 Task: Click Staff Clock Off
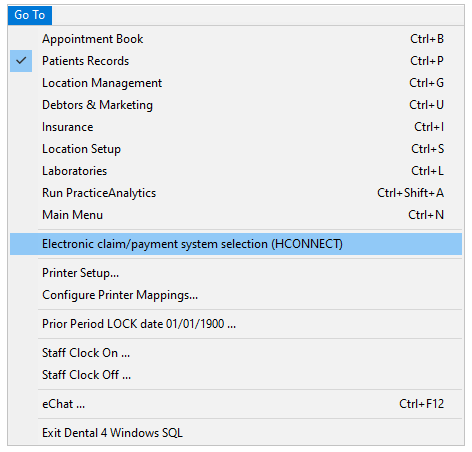[x=236, y=375]
